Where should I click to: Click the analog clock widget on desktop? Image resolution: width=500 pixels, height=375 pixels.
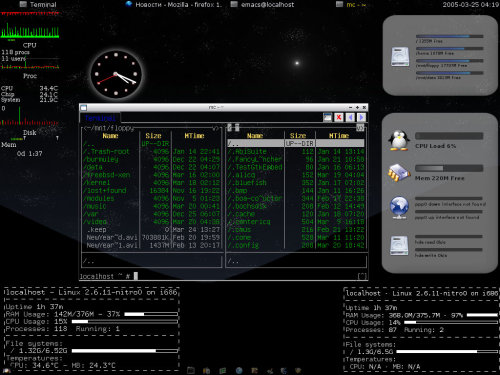coord(116,74)
